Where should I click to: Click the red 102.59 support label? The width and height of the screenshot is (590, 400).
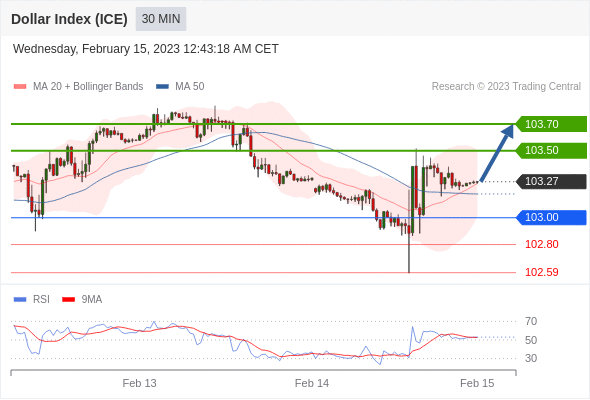541,272
